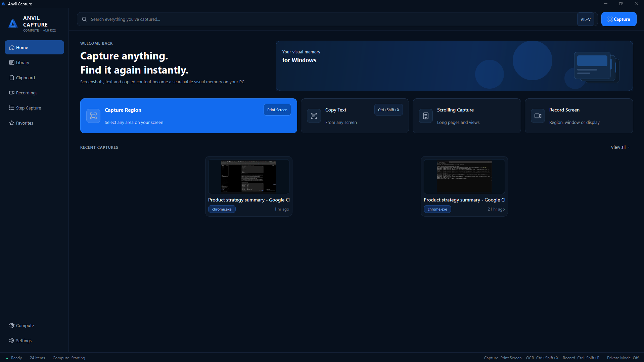Click chrome.exe tag on 1 hr ago capture
Screen dimensions: 644x362
coord(222,209)
